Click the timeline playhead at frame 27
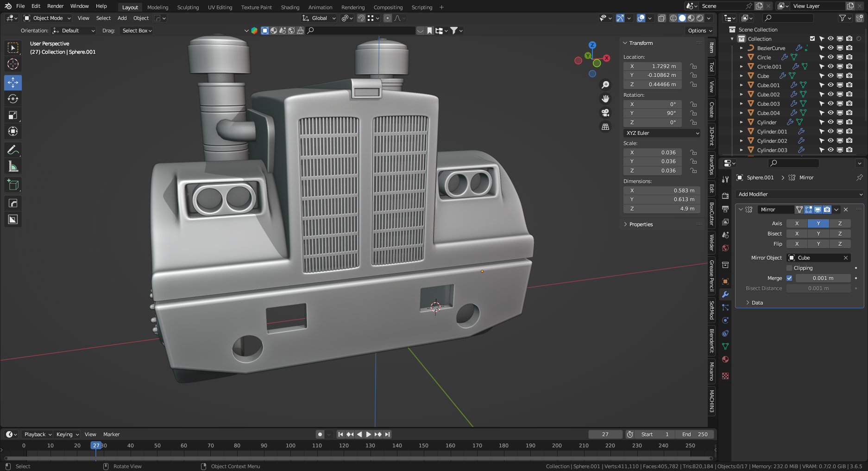 click(96, 446)
